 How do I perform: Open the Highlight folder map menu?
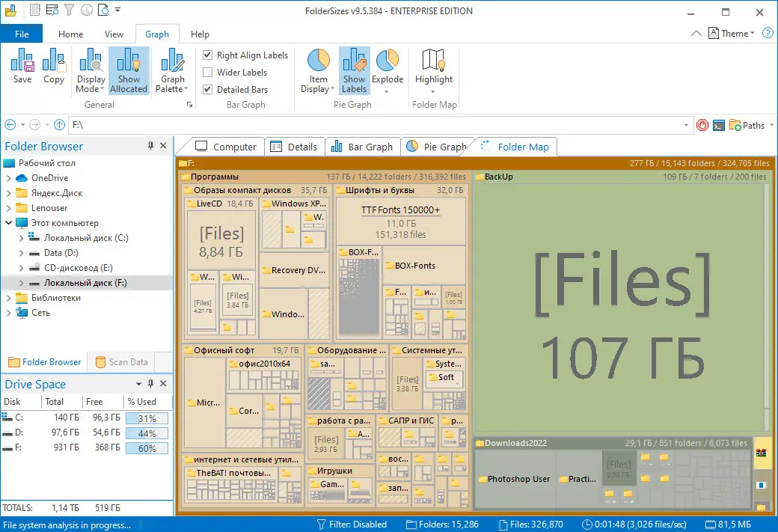(x=434, y=70)
